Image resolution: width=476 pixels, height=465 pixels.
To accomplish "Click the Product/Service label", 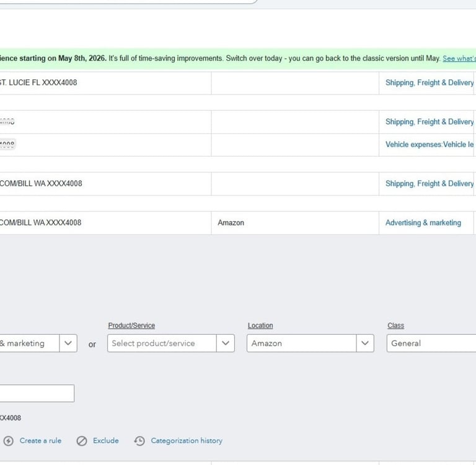I will 131,325.
